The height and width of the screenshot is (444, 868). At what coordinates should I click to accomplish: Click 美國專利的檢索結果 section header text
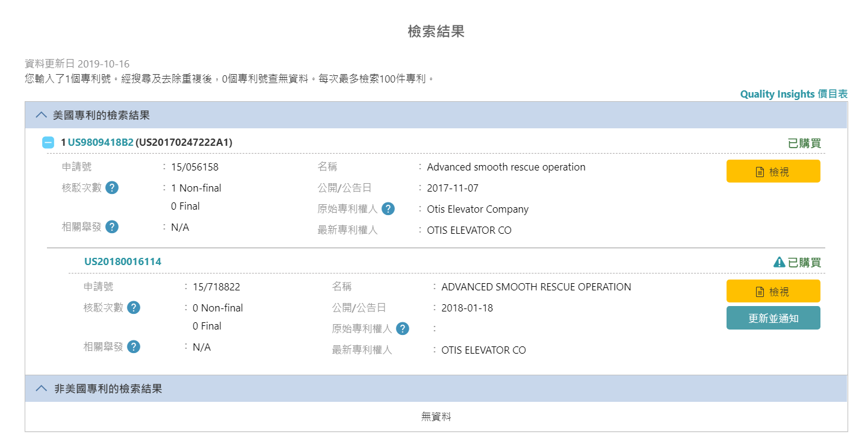click(101, 114)
